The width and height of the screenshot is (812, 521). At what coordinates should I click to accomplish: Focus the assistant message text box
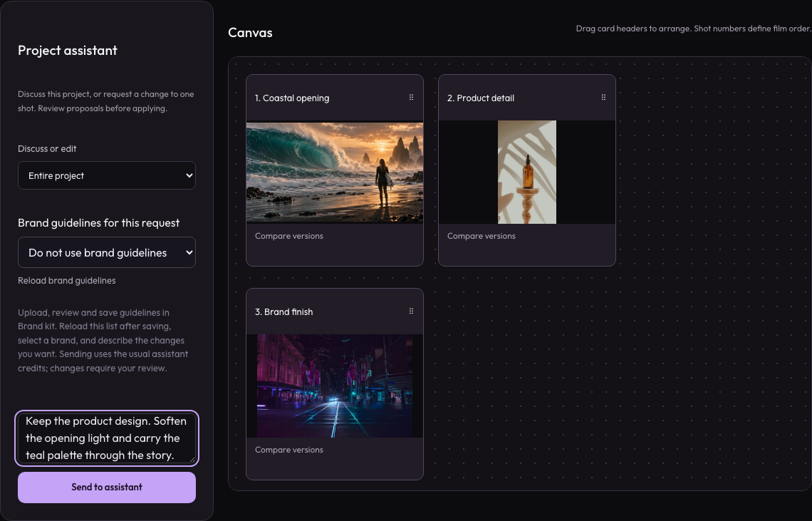(107, 438)
